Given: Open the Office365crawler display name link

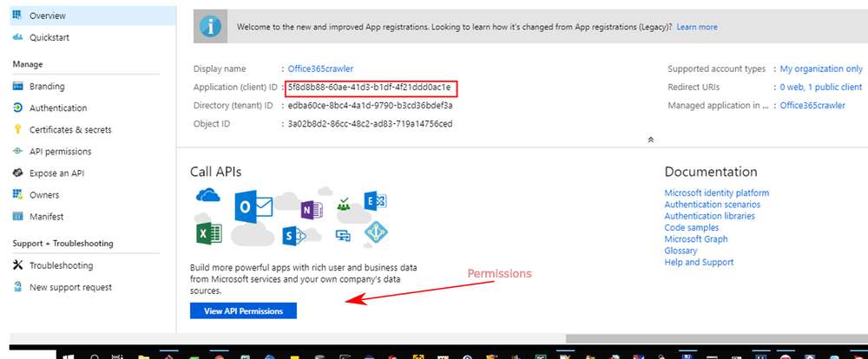Looking at the screenshot, I should (320, 69).
